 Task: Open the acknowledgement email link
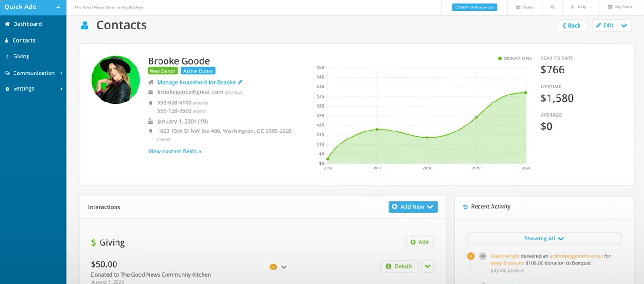tap(576, 256)
